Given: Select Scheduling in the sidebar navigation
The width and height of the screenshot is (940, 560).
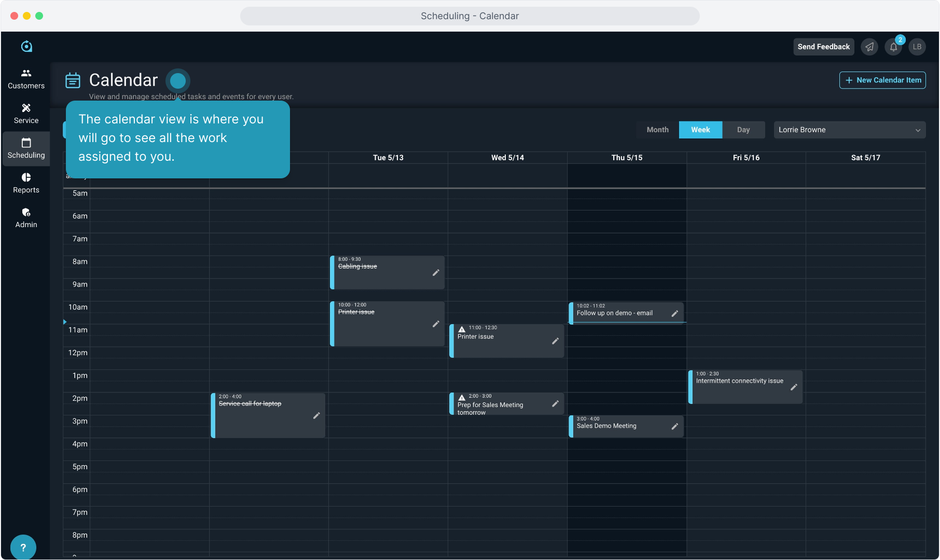Looking at the screenshot, I should [26, 148].
